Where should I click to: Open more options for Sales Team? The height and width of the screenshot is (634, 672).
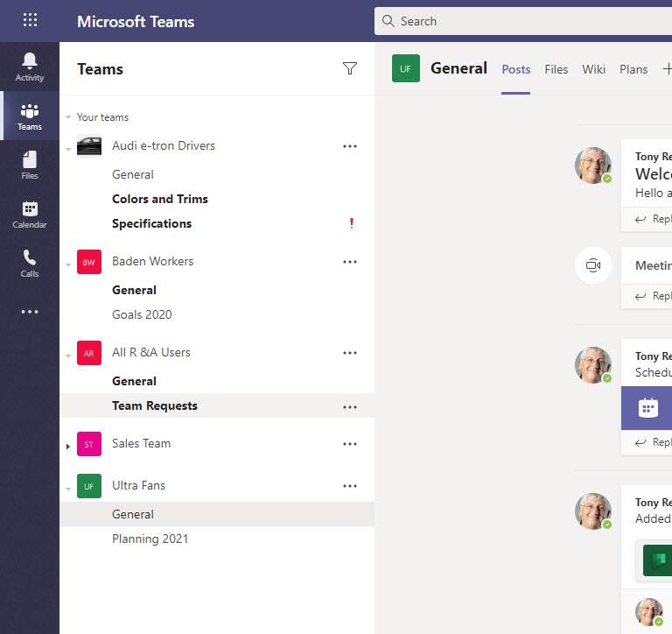tap(350, 444)
